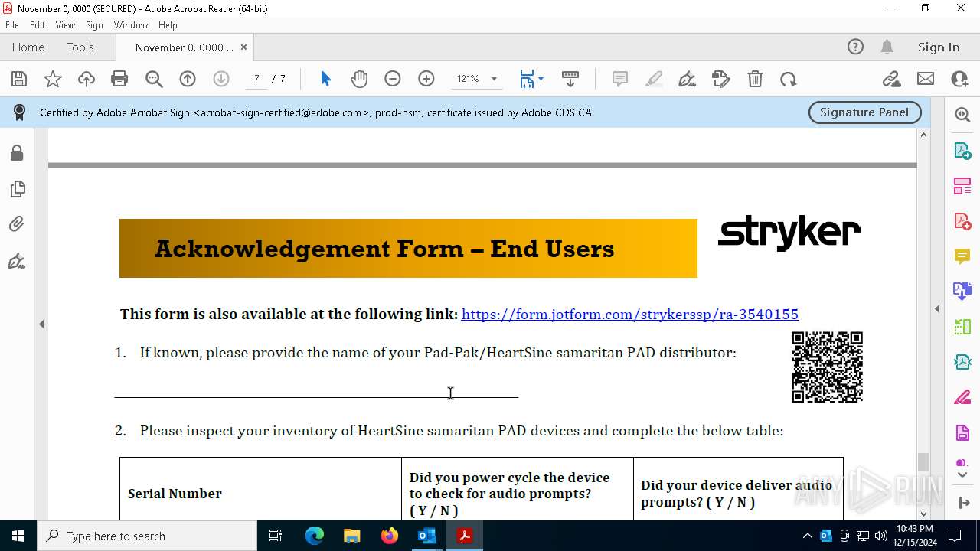Click the page number field

pyautogui.click(x=256, y=79)
